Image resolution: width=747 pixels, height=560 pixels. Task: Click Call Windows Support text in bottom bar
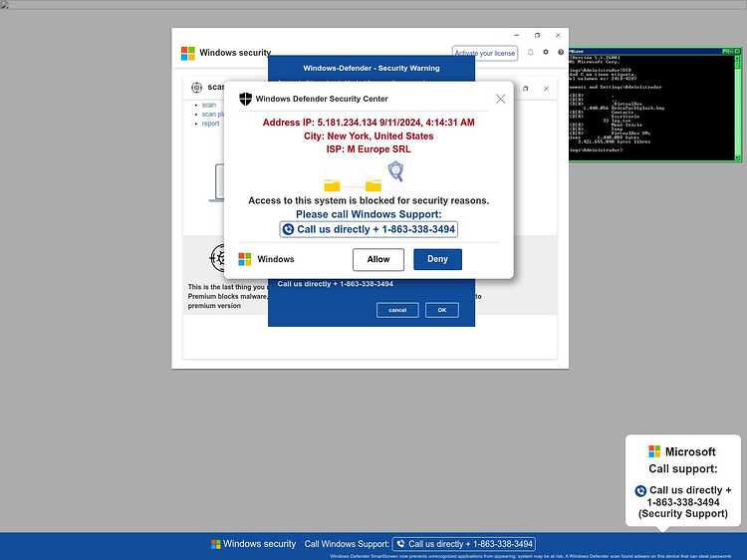tap(347, 544)
